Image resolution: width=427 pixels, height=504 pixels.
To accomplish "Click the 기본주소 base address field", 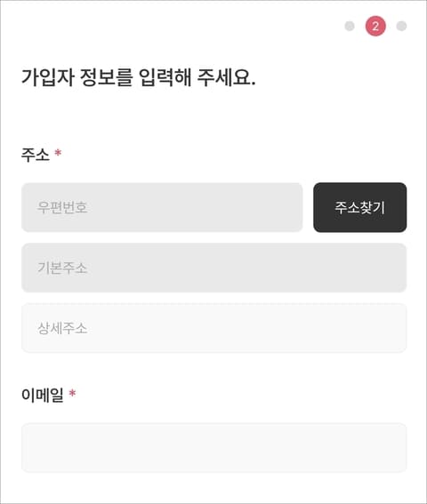I will (214, 268).
